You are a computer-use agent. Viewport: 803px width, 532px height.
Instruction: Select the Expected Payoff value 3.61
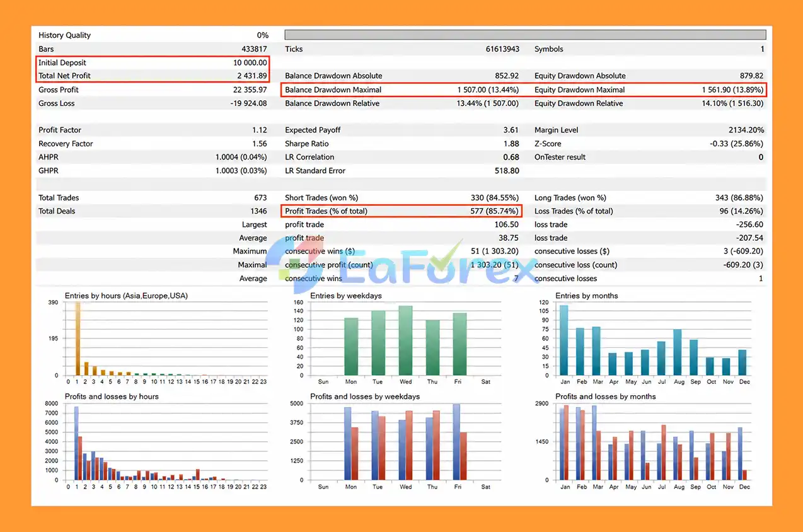[511, 130]
